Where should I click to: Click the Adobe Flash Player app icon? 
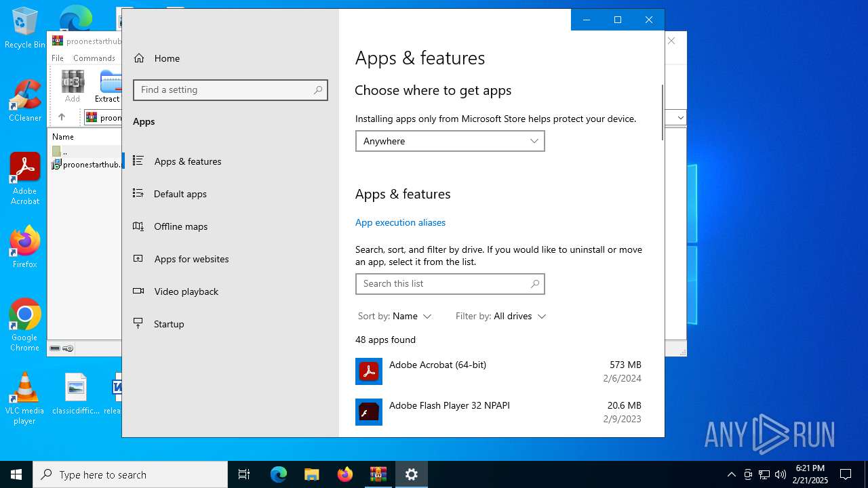click(369, 412)
